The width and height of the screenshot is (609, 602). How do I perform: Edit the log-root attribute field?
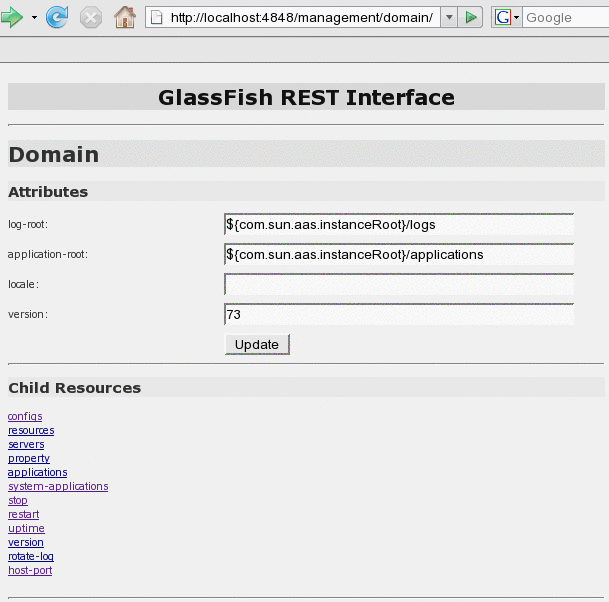tap(399, 224)
